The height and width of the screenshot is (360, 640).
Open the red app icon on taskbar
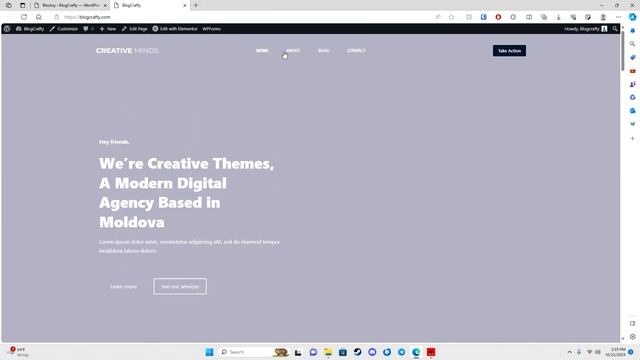pyautogui.click(x=431, y=352)
